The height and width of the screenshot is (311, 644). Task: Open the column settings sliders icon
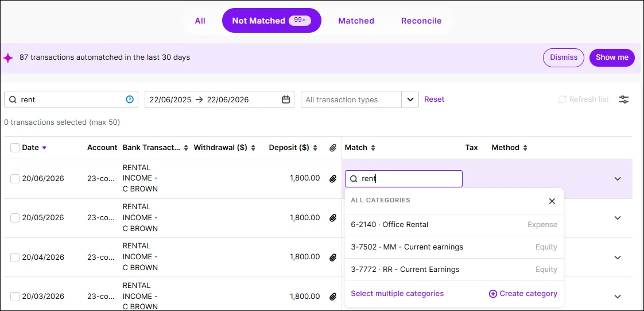coord(624,99)
